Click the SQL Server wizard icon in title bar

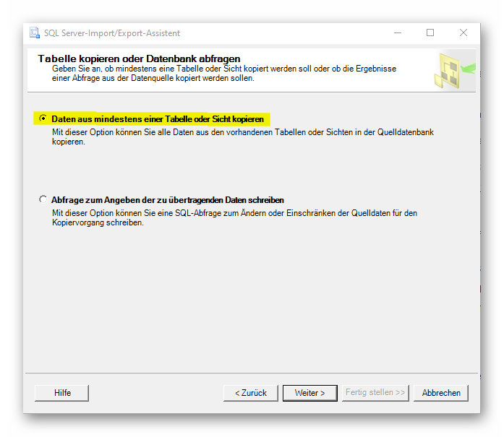34,33
